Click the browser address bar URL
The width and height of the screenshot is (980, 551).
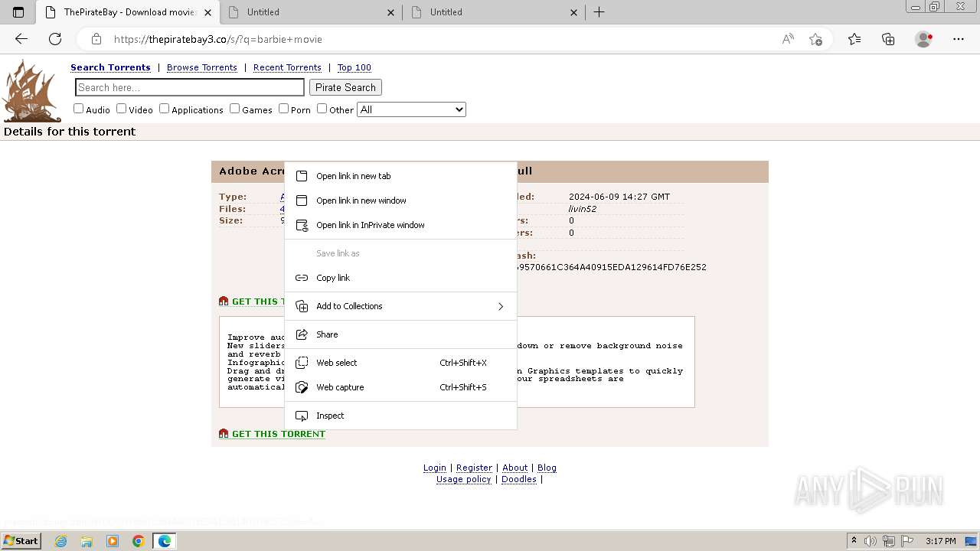pos(218,39)
